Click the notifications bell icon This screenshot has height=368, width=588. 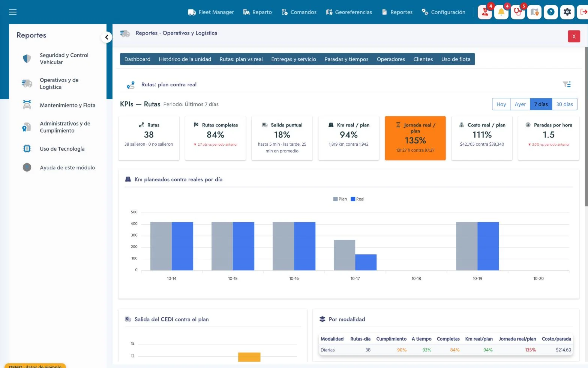pyautogui.click(x=501, y=12)
